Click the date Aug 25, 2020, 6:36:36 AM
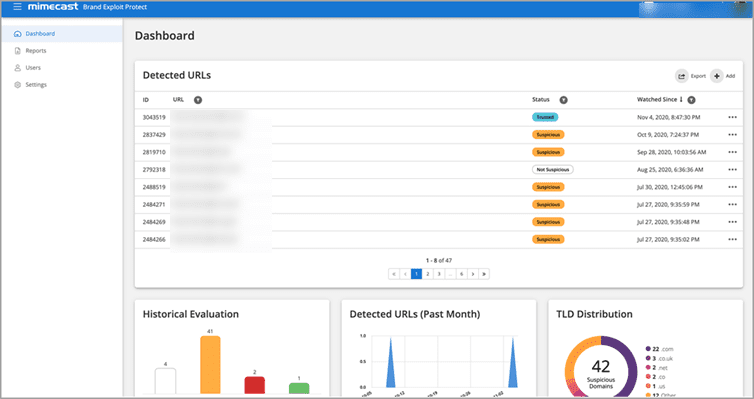The width and height of the screenshot is (754, 399). click(670, 170)
